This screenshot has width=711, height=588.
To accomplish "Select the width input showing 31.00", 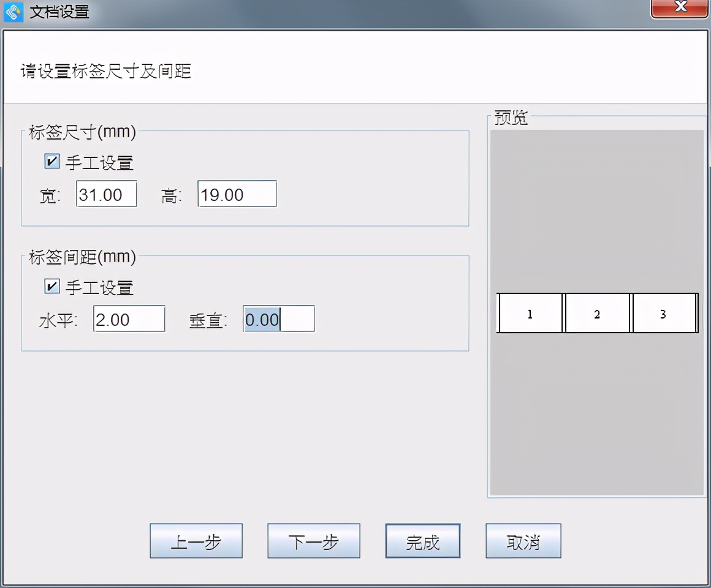I will (106, 194).
